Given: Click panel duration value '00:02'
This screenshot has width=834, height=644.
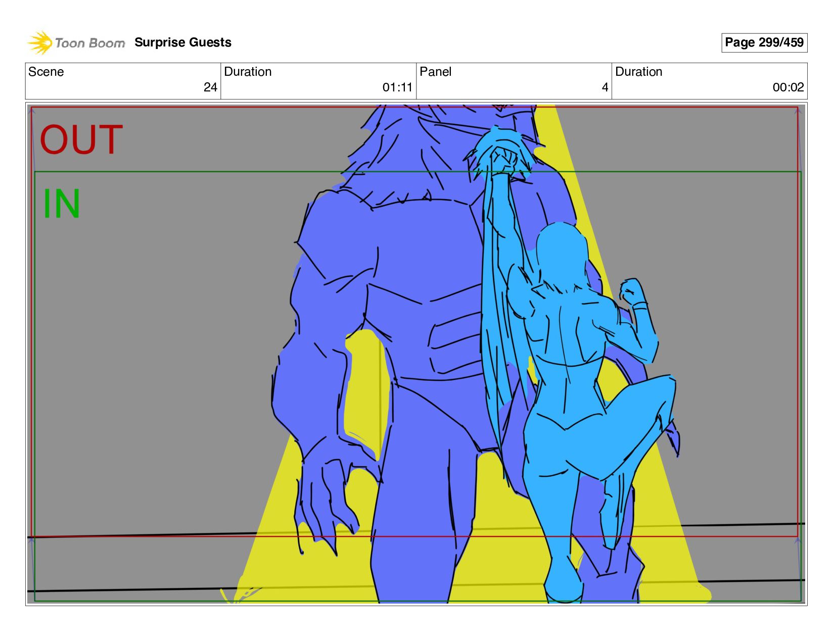Looking at the screenshot, I should (x=788, y=87).
